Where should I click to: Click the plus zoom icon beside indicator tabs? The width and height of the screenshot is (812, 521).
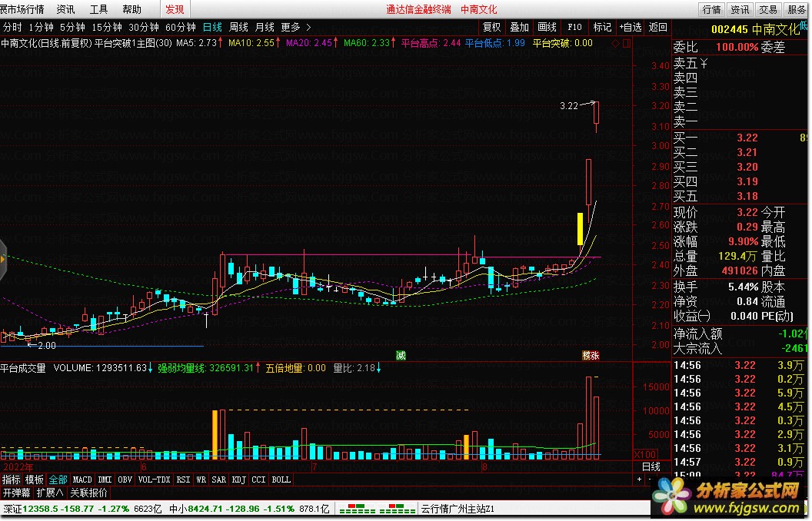[640, 480]
